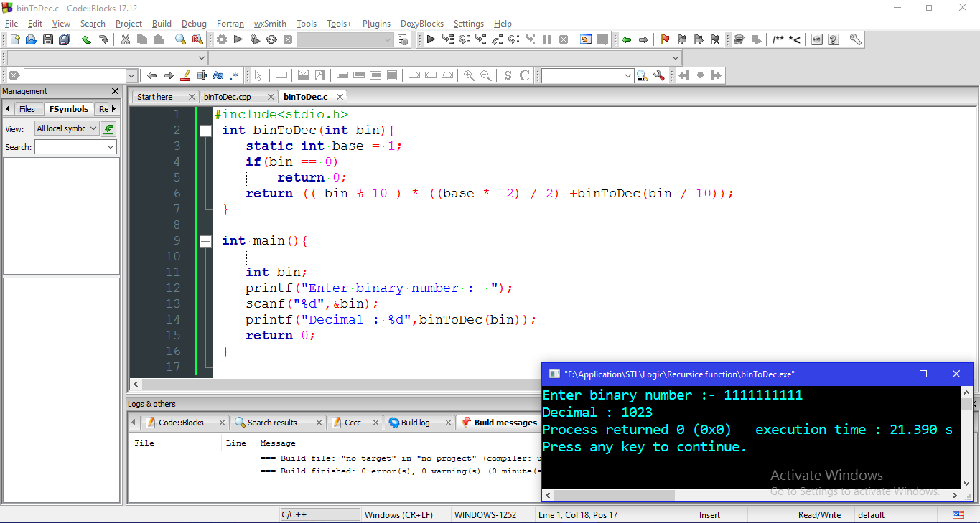
Task: Open the Fortran menu
Action: (230, 23)
